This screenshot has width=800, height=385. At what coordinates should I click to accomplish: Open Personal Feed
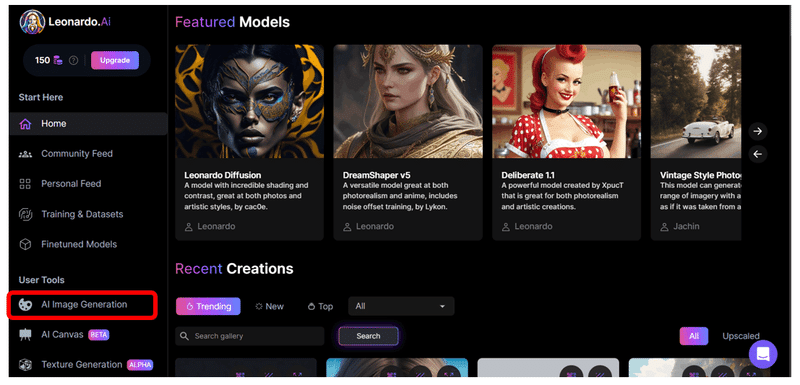click(x=71, y=184)
